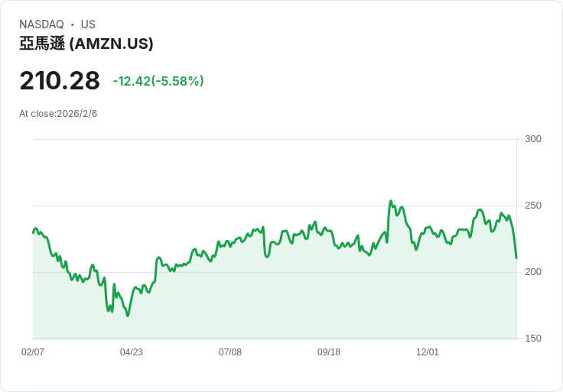Click the 04/23 date on the x-axis
The image size is (563, 392).
[132, 352]
